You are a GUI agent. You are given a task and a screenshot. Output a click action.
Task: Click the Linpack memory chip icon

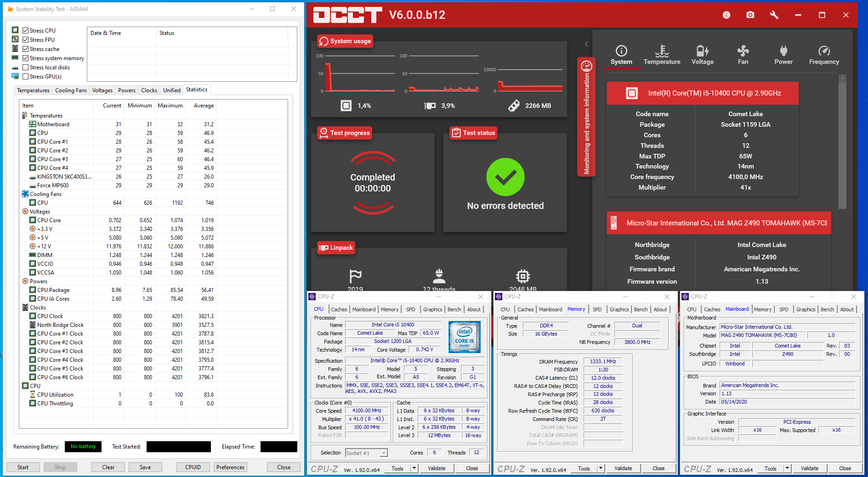(x=523, y=276)
